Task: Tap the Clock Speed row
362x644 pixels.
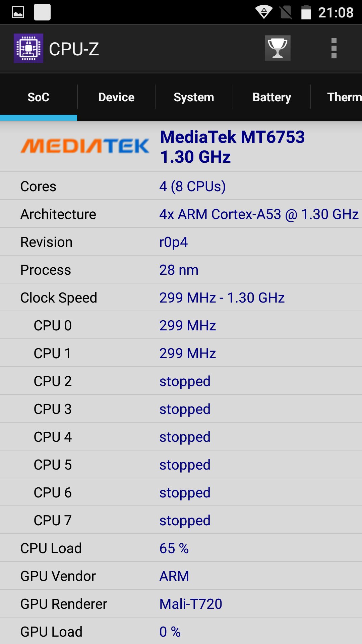Action: point(181,298)
